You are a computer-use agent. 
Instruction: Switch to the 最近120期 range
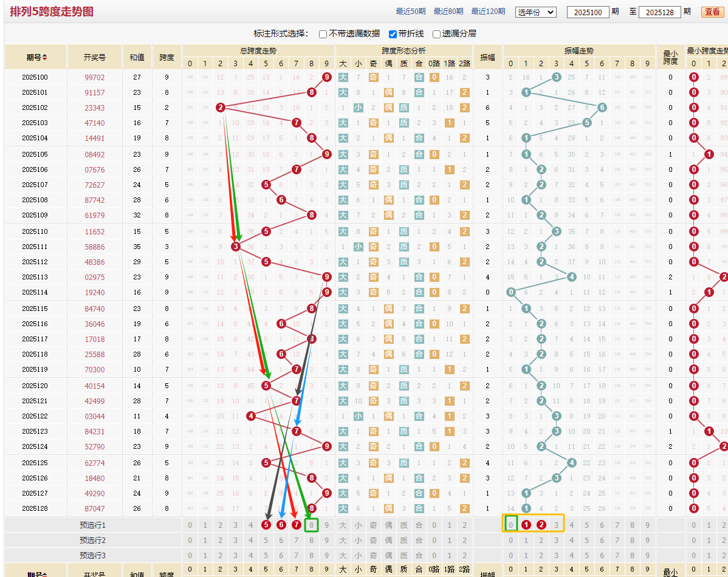488,12
